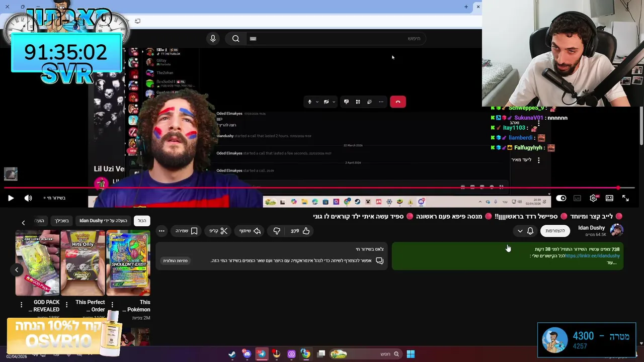
Task: Open Discord from the taskbar
Action: (x=247, y=354)
